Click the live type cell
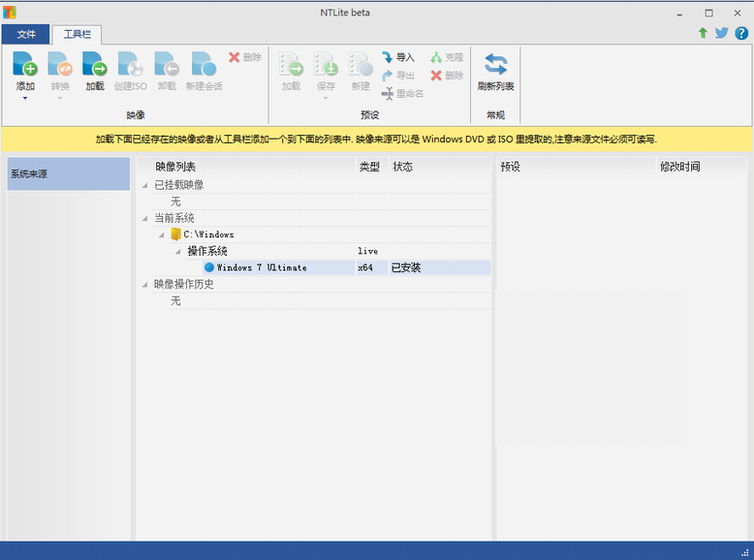 tap(368, 251)
